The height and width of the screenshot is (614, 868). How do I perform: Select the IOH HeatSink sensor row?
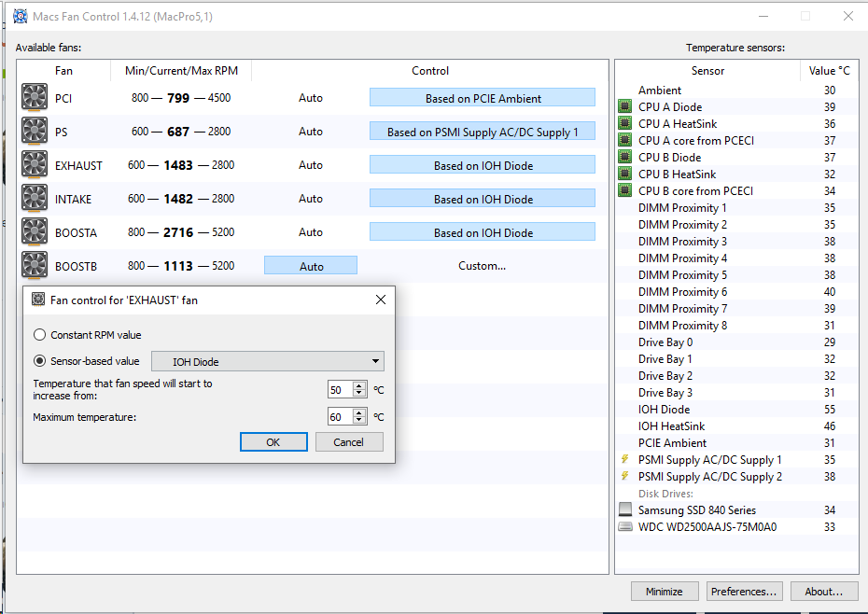pyautogui.click(x=736, y=426)
